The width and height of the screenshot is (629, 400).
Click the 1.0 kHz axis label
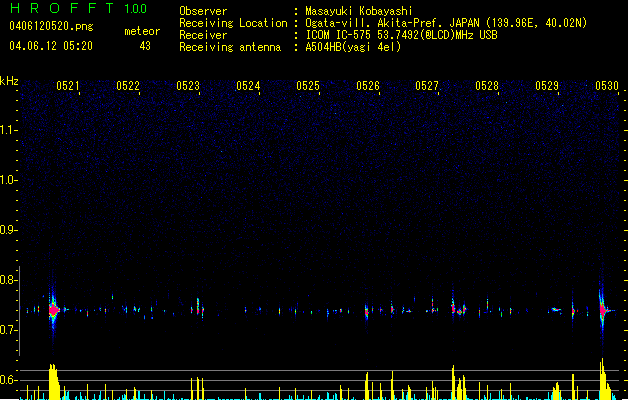click(x=9, y=180)
